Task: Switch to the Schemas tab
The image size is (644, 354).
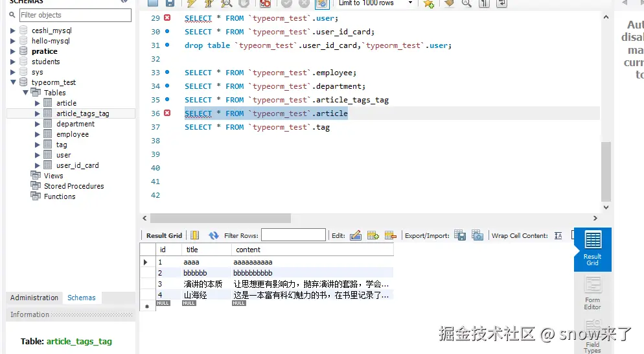Action: tap(82, 298)
